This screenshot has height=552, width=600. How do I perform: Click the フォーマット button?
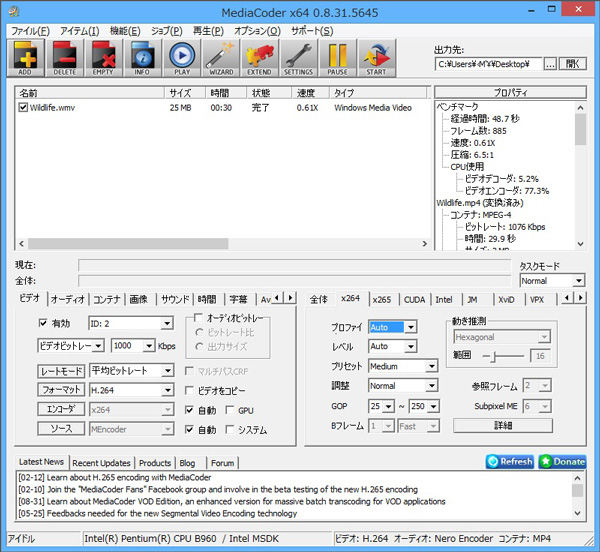coord(61,390)
